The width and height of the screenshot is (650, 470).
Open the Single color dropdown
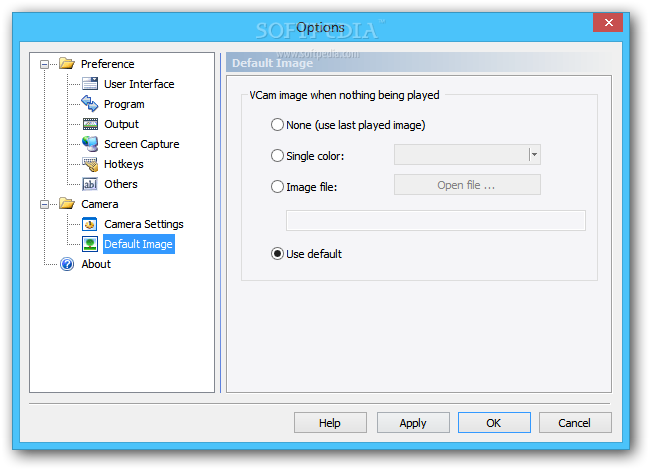tap(534, 155)
